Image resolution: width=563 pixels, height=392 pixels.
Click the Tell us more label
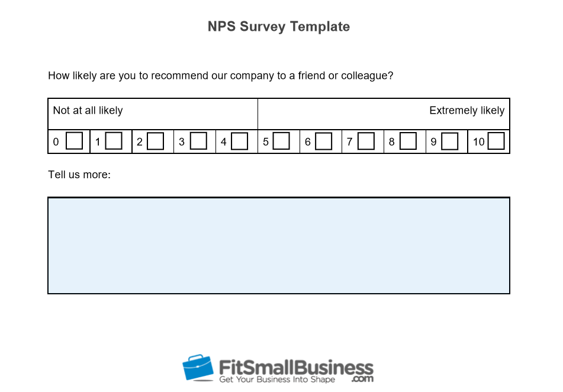[x=79, y=175]
